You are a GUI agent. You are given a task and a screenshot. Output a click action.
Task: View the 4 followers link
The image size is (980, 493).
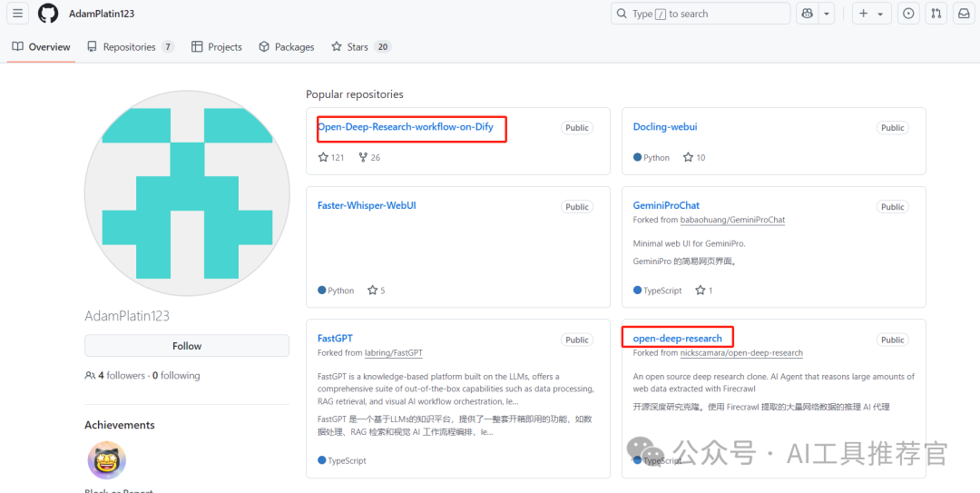pyautogui.click(x=114, y=375)
